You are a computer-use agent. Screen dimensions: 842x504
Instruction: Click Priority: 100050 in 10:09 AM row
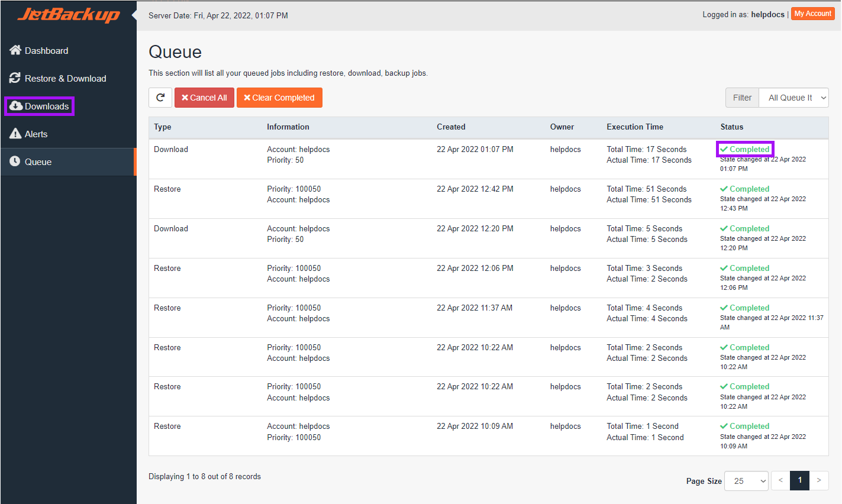click(294, 437)
